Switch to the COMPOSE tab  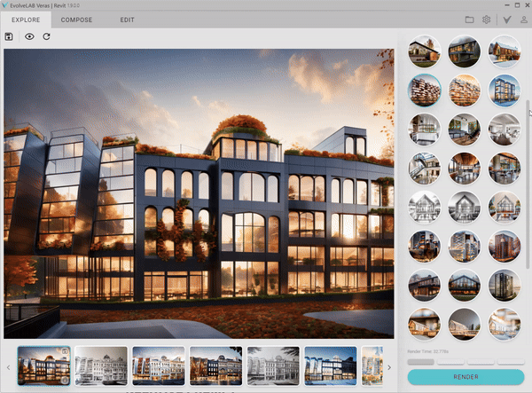[76, 20]
